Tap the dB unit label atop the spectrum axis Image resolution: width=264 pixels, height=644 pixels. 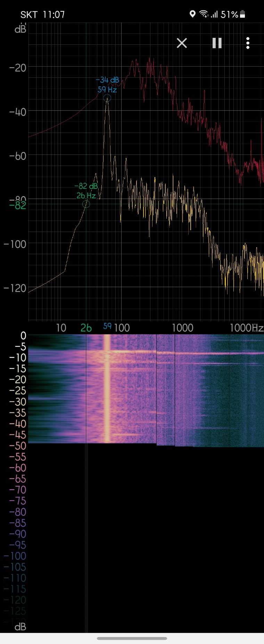tap(20, 29)
